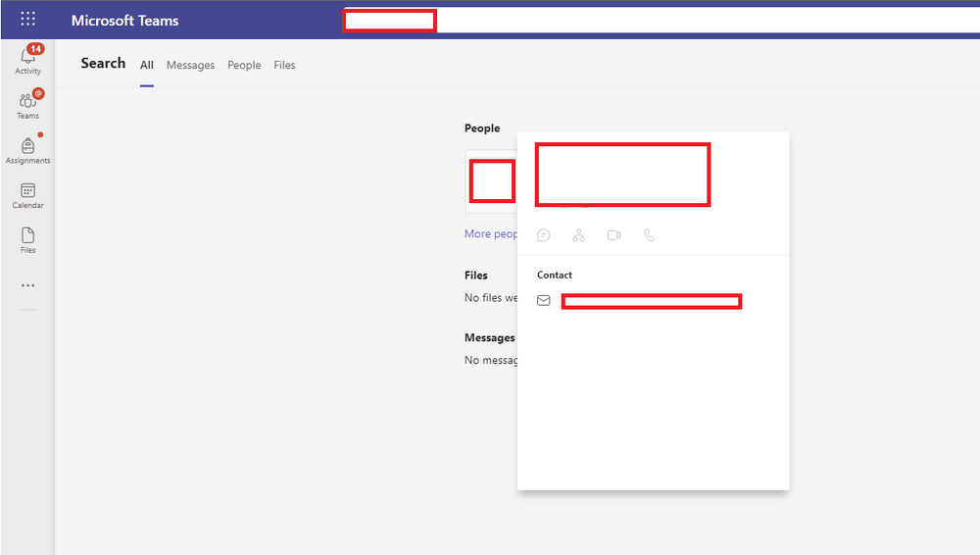This screenshot has width=980, height=555.
Task: Click the email envelope icon under Contact
Action: [544, 301]
